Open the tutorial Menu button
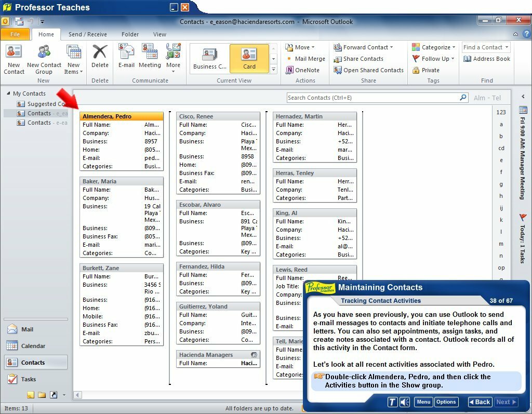The height and width of the screenshot is (414, 532). tap(423, 402)
